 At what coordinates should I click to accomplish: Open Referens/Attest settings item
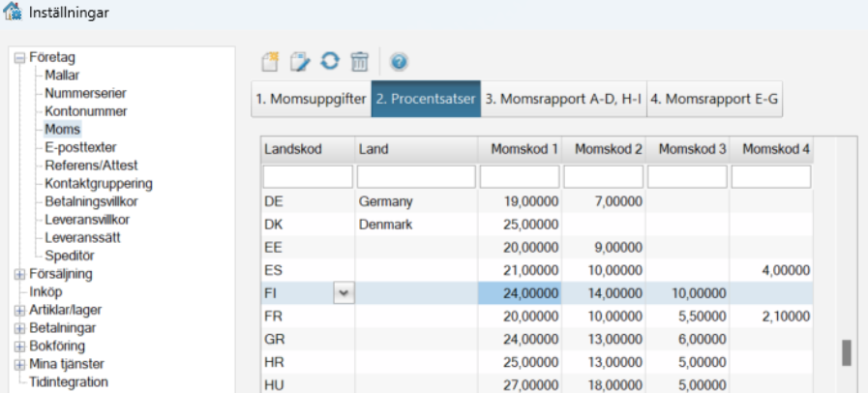(91, 166)
